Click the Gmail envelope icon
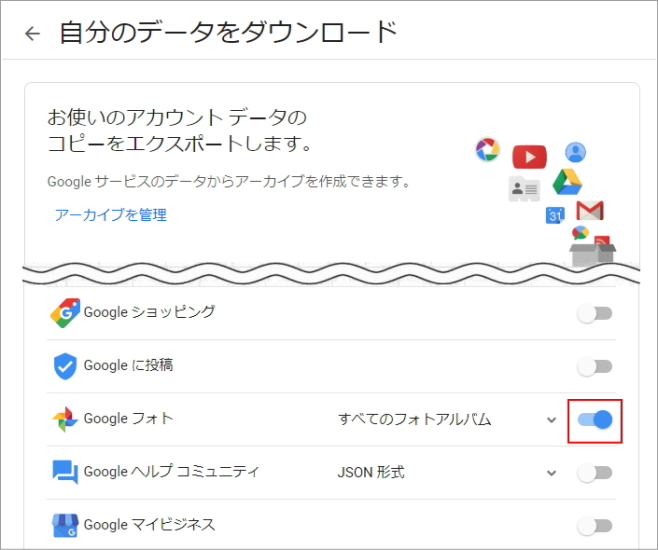 click(x=590, y=211)
